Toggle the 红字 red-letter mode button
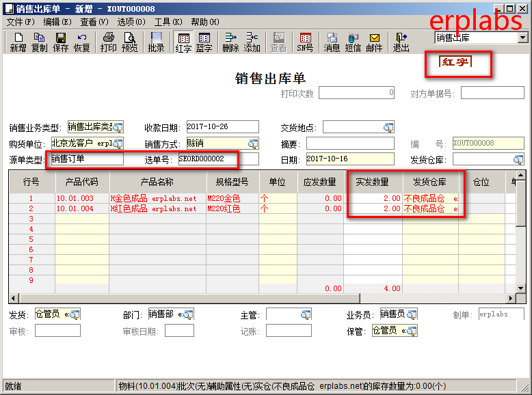This screenshot has height=395, width=532. [183, 42]
